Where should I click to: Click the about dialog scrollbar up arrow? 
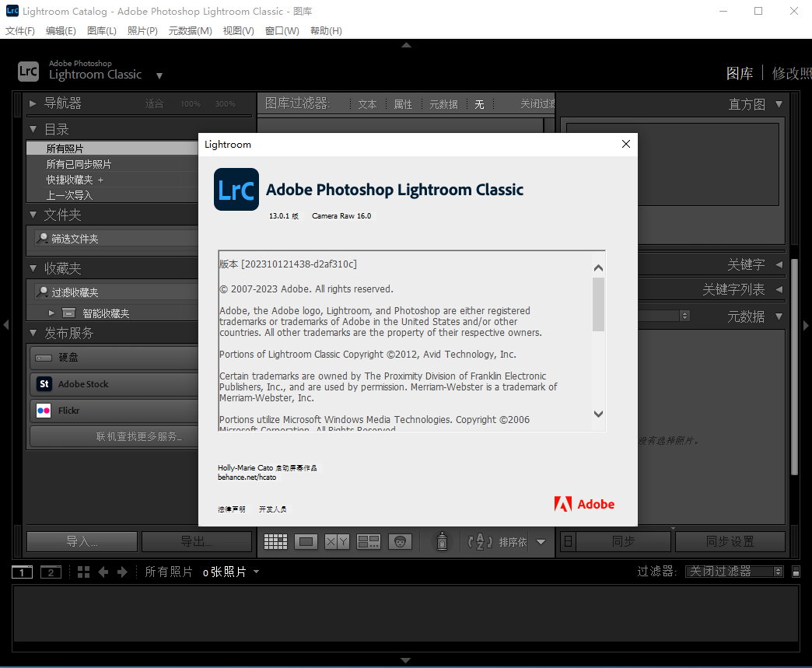pos(599,268)
